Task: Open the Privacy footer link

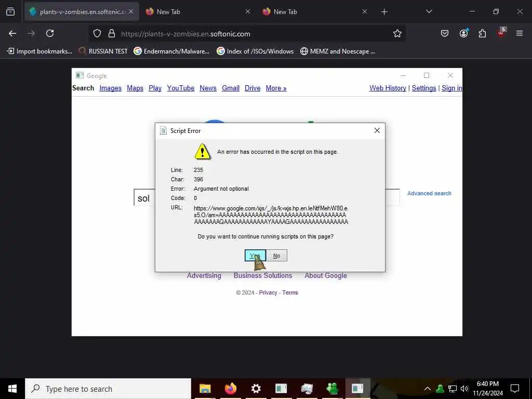Action: 268,292
